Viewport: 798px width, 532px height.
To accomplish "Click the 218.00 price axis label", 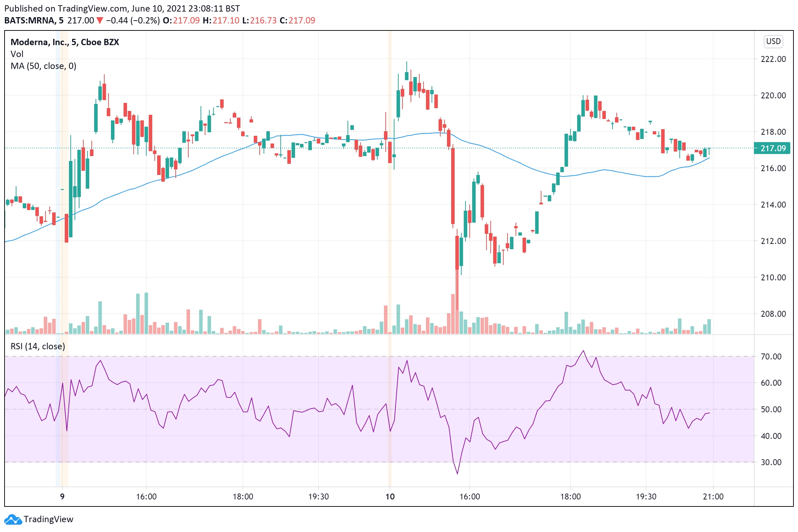I will coord(773,132).
